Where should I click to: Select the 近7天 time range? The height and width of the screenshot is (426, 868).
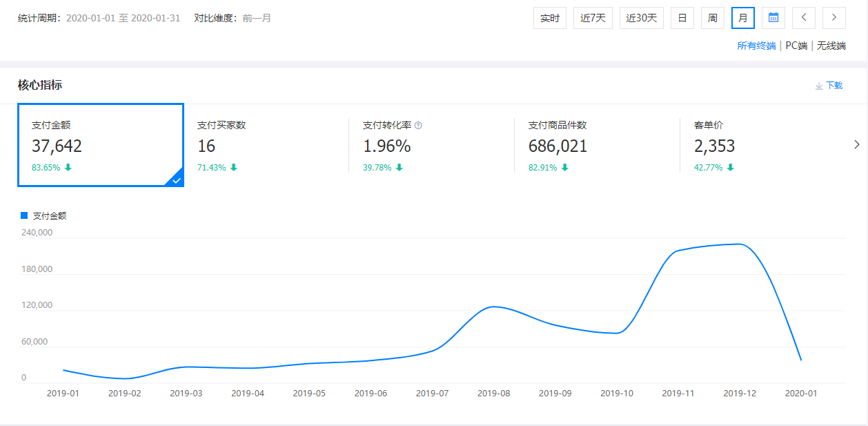coord(593,18)
